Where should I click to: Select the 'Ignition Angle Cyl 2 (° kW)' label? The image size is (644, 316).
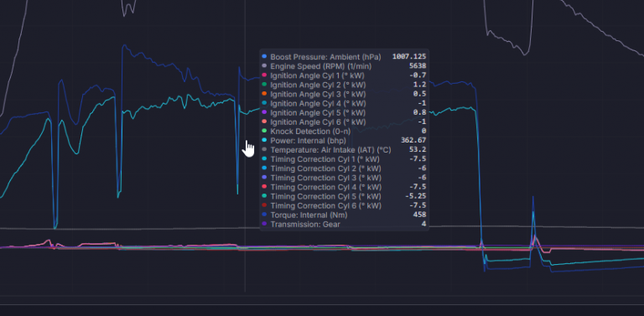(318, 85)
